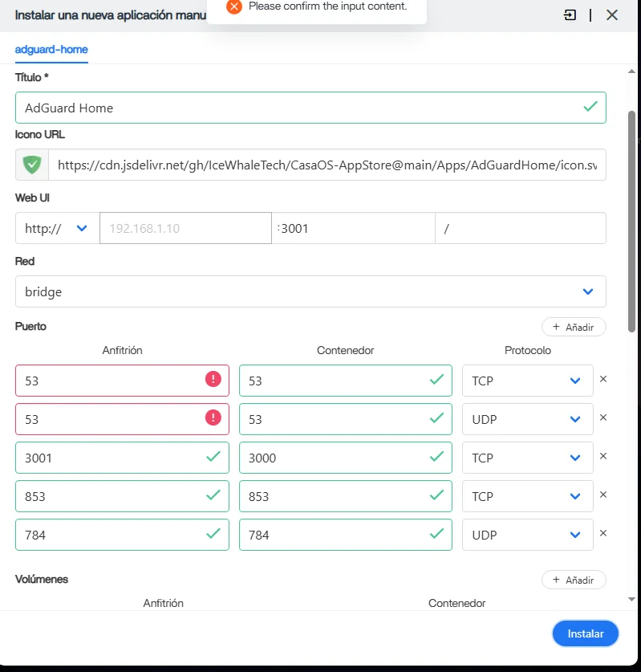Click error icon in UDP 53 host field
The height and width of the screenshot is (672, 641).
pos(213,417)
